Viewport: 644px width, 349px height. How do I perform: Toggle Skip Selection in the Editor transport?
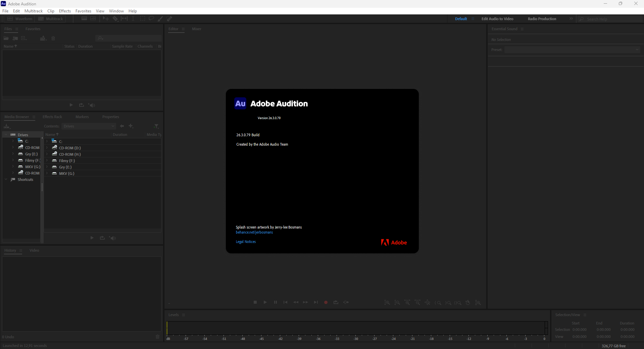tap(346, 302)
